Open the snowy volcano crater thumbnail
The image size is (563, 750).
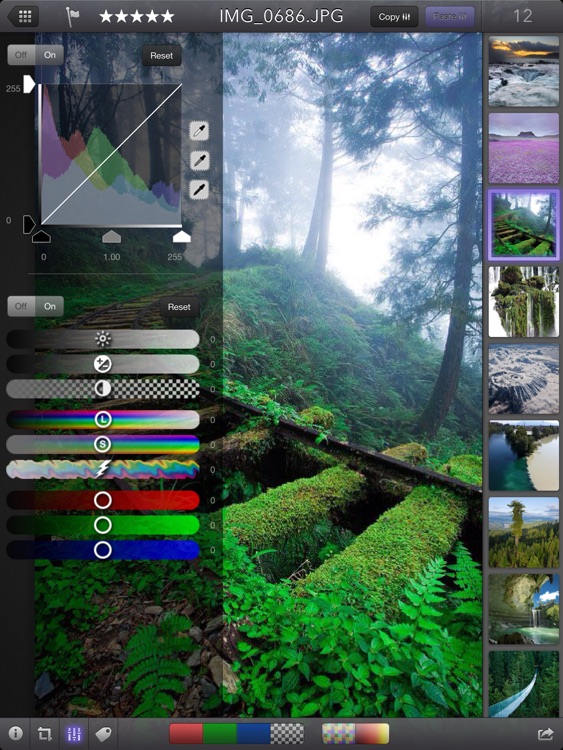(524, 378)
